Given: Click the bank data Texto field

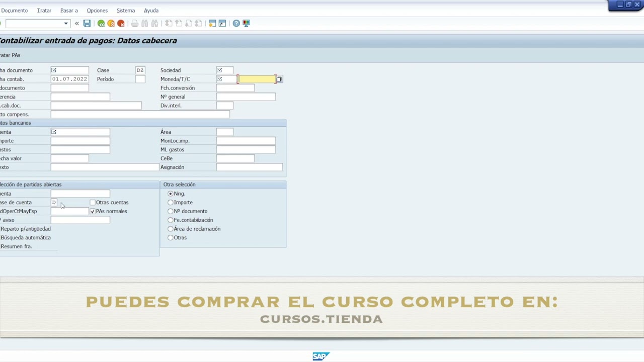Looking at the screenshot, I should pos(105,167).
